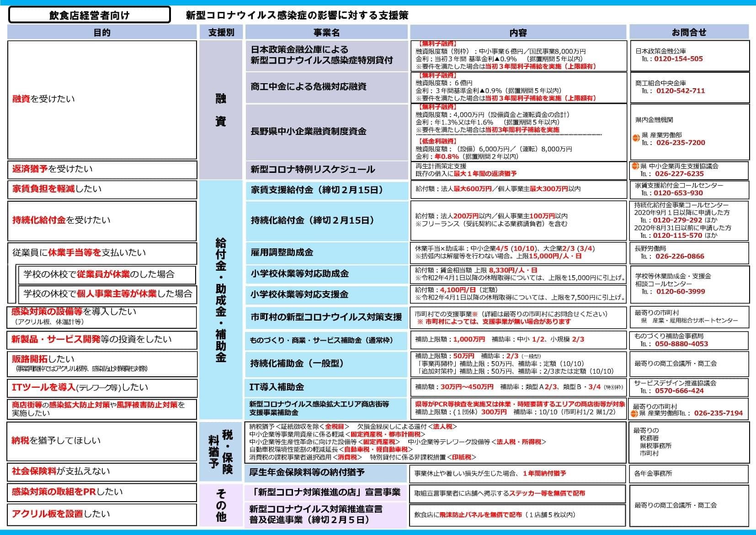756x535 pixels.
Task: Click 家賃支援給付金（締切2月15日）program
Action: pyautogui.click(x=326, y=190)
